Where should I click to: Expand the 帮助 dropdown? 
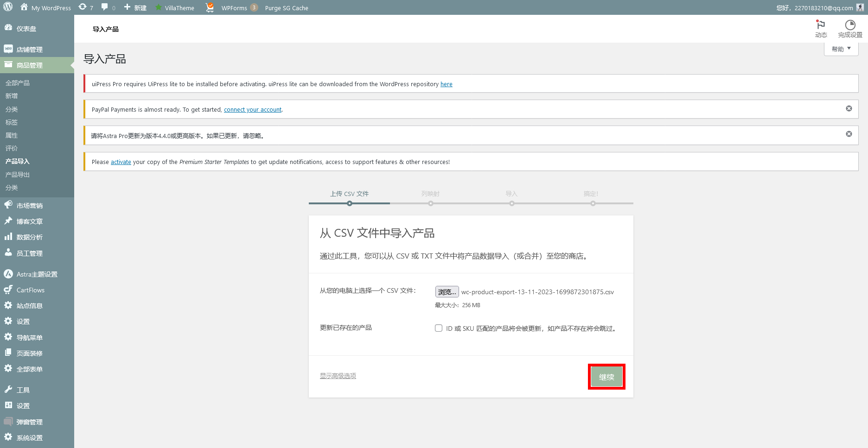click(x=841, y=49)
